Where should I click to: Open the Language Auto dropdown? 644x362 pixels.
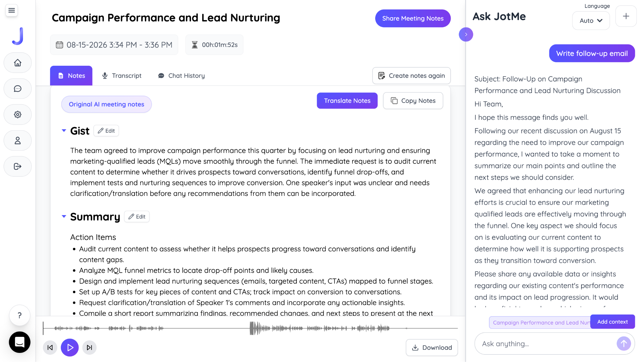click(x=591, y=21)
